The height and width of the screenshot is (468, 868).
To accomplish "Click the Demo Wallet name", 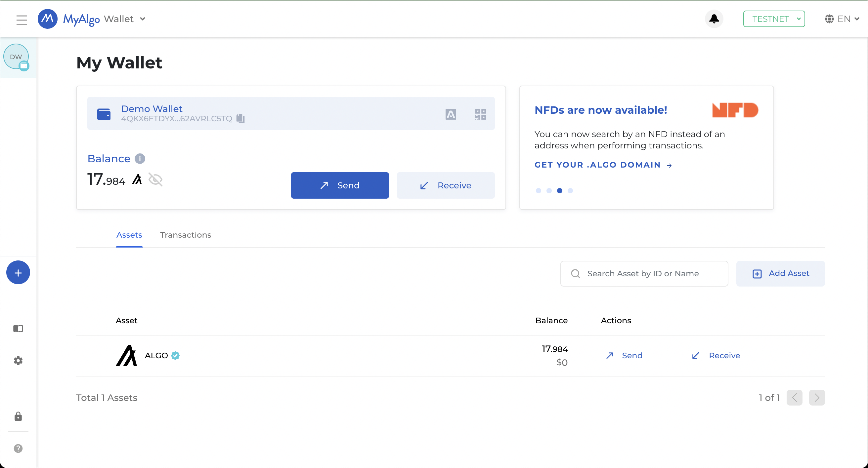I will [152, 109].
